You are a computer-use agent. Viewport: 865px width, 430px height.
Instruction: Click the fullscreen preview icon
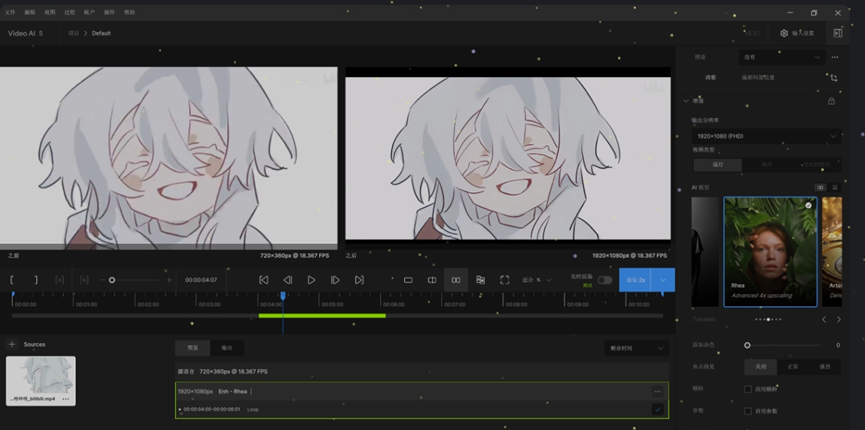coord(504,280)
